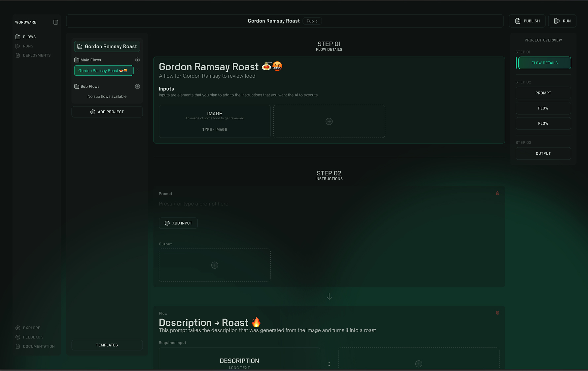Screen dimensions: 588x371
Task: Open the DESCRIPTION required input card
Action: 239,358
